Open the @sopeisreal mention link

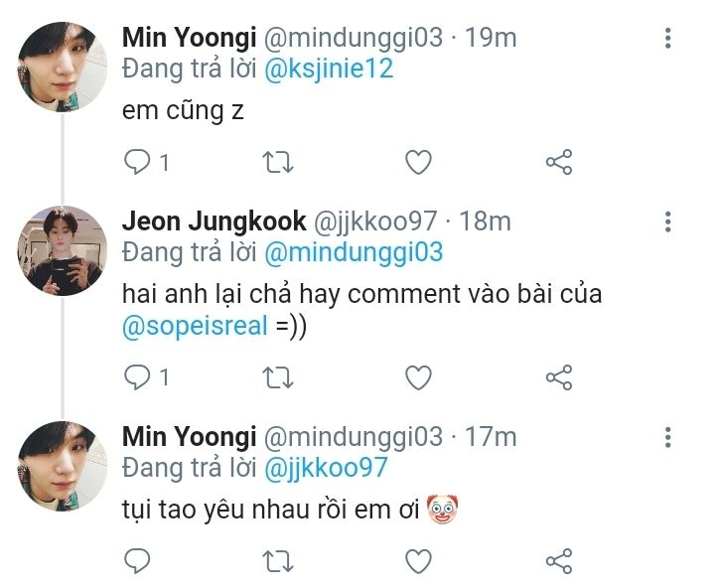(196, 326)
